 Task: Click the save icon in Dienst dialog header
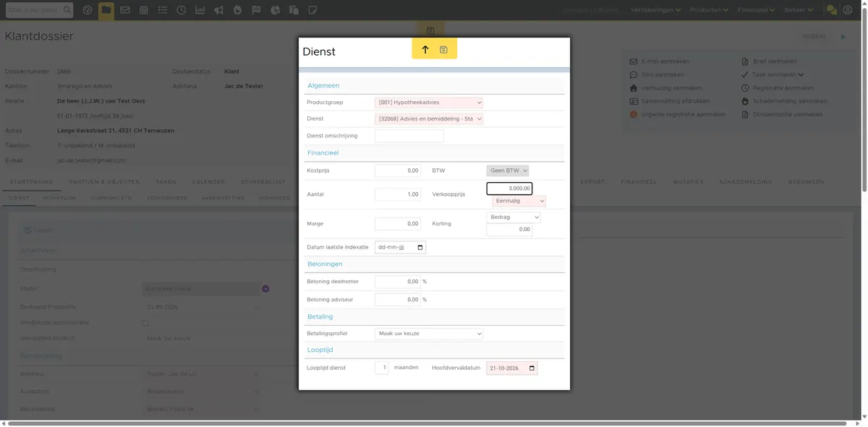443,50
